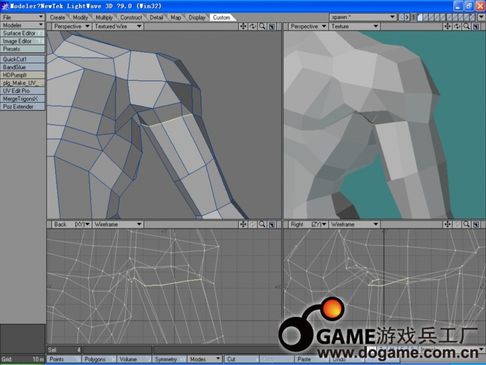Click zoom icon of Back (XY) viewport
This screenshot has width=486, height=365.
click(x=262, y=224)
